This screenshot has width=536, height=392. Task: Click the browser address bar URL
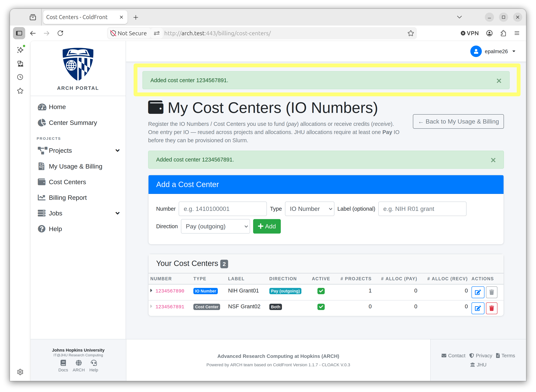click(217, 33)
